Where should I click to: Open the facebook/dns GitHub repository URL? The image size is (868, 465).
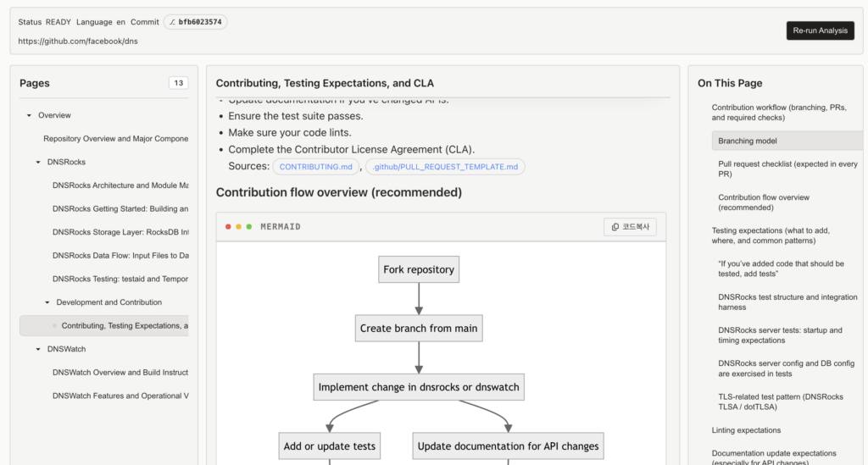pyautogui.click(x=78, y=41)
